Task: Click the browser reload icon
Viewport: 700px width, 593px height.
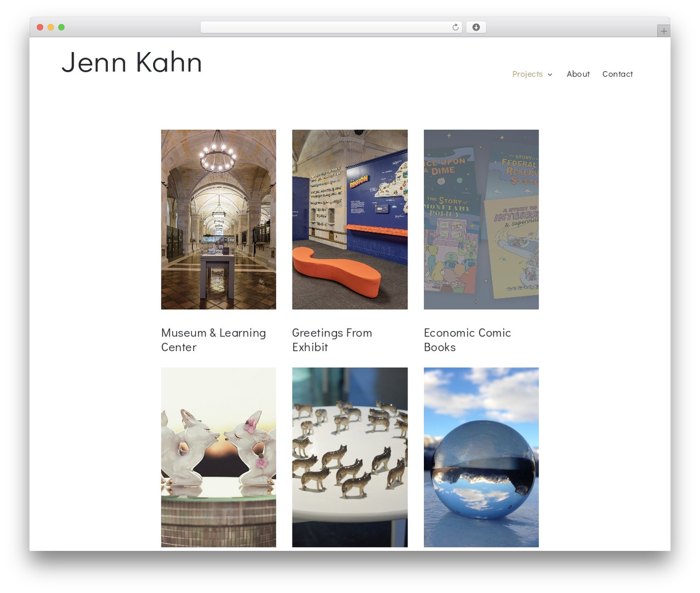Action: tap(455, 27)
